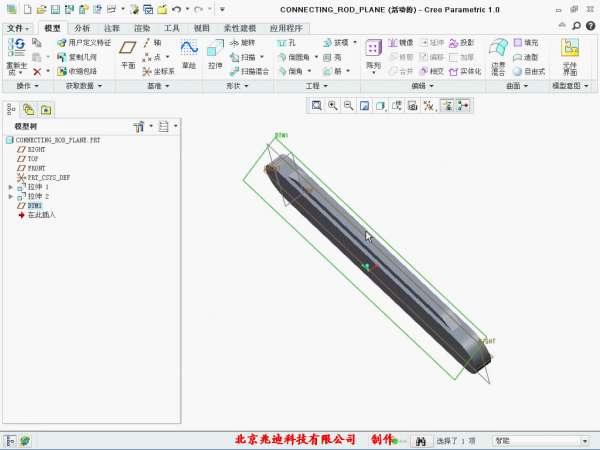Click 在此插入 (Insert Here) marker
This screenshot has width=600, height=450.
(41, 215)
